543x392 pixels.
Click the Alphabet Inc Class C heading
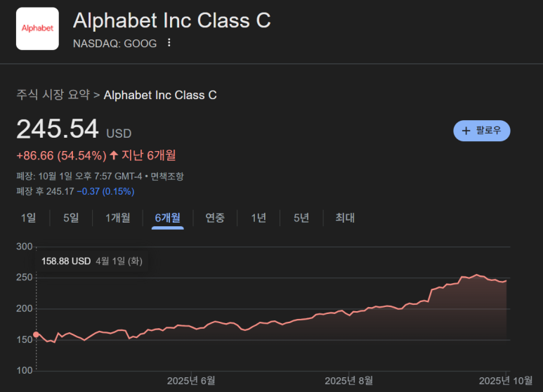[x=171, y=20]
